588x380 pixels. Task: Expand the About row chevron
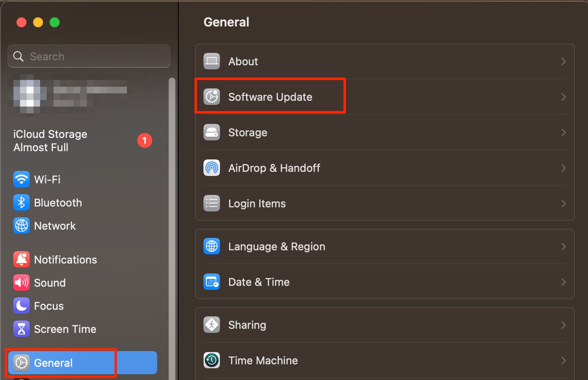point(563,61)
